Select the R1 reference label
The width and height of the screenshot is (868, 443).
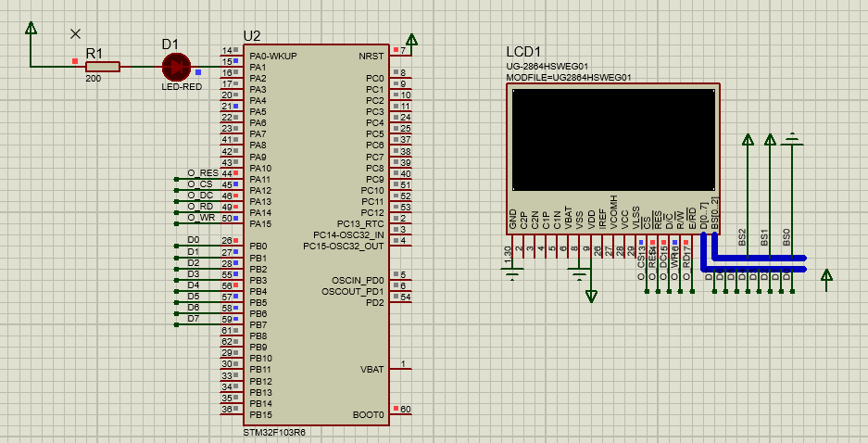coord(94,54)
